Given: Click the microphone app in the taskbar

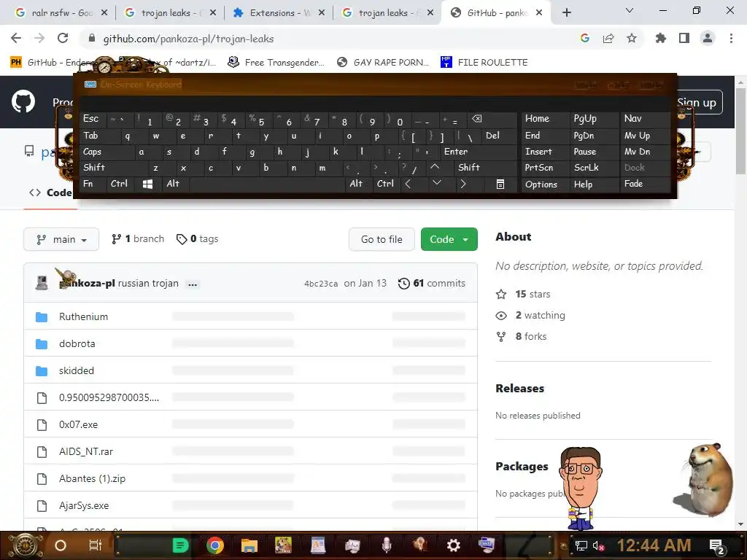Looking at the screenshot, I should click(387, 545).
